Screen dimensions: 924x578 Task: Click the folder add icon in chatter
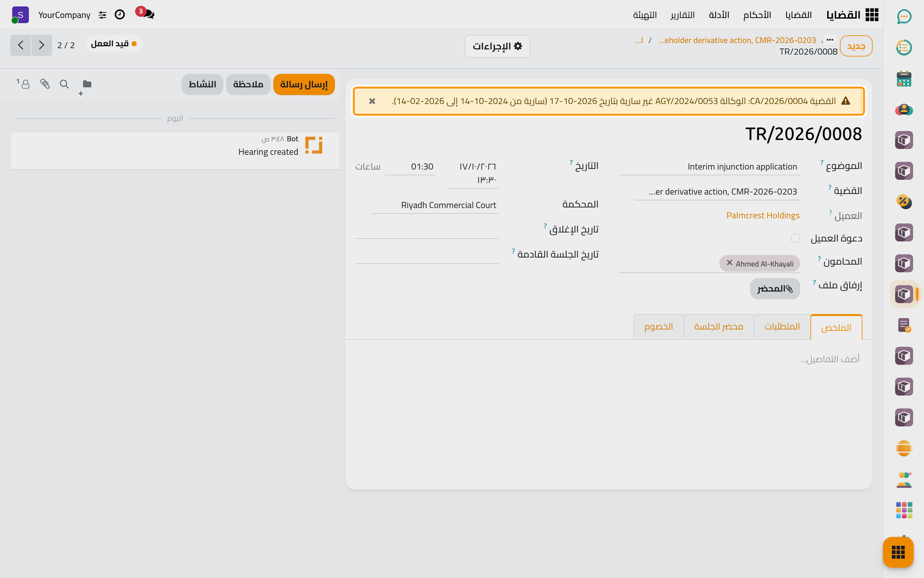coord(85,87)
